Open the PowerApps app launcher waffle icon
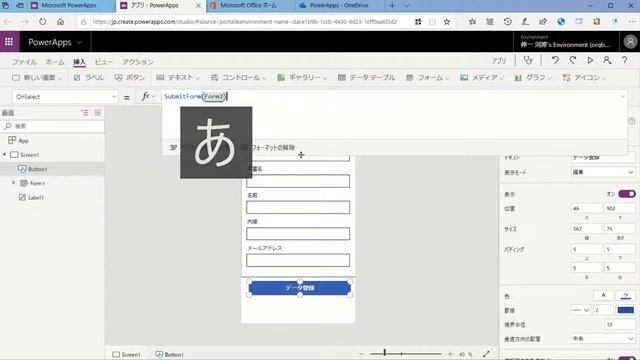 (x=9, y=42)
